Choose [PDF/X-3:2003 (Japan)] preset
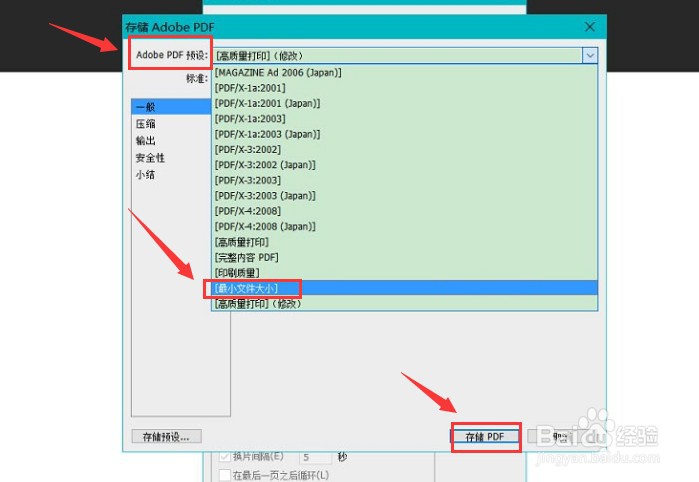The width and height of the screenshot is (699, 482). (404, 196)
